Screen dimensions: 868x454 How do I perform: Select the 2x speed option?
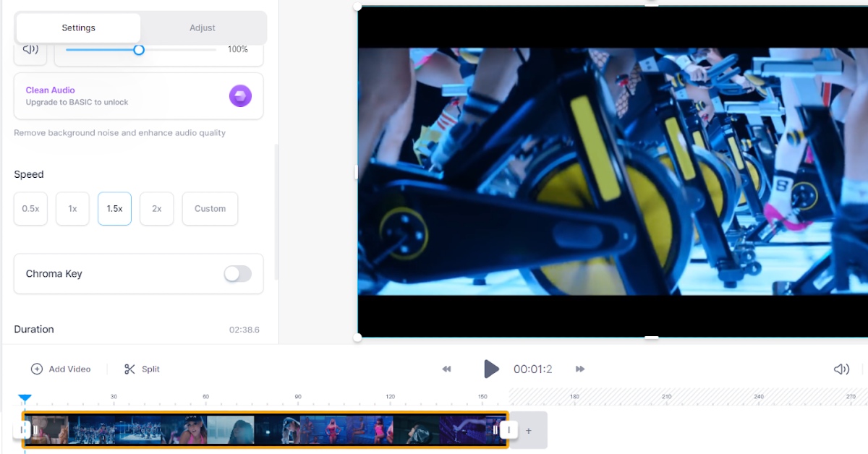[x=156, y=208]
